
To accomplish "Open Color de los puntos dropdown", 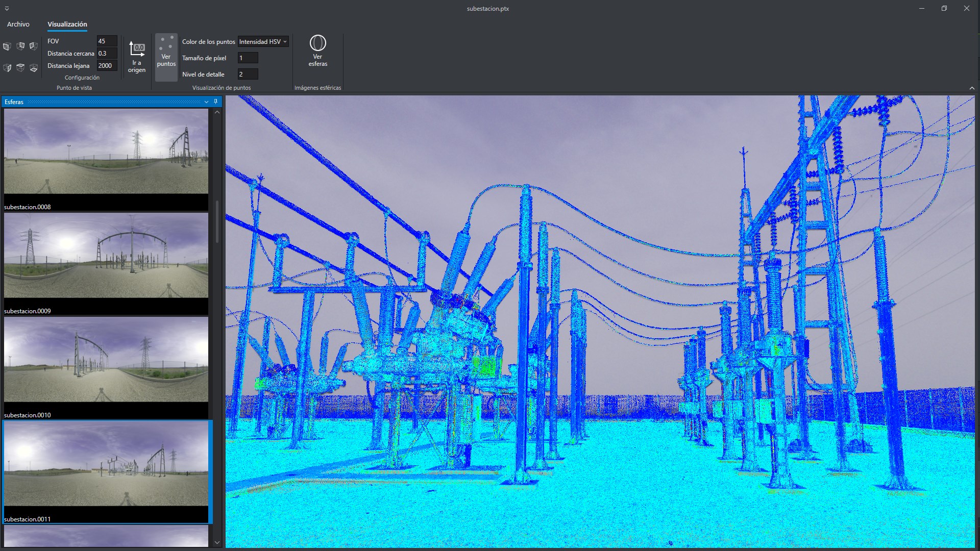I will pyautogui.click(x=263, y=42).
